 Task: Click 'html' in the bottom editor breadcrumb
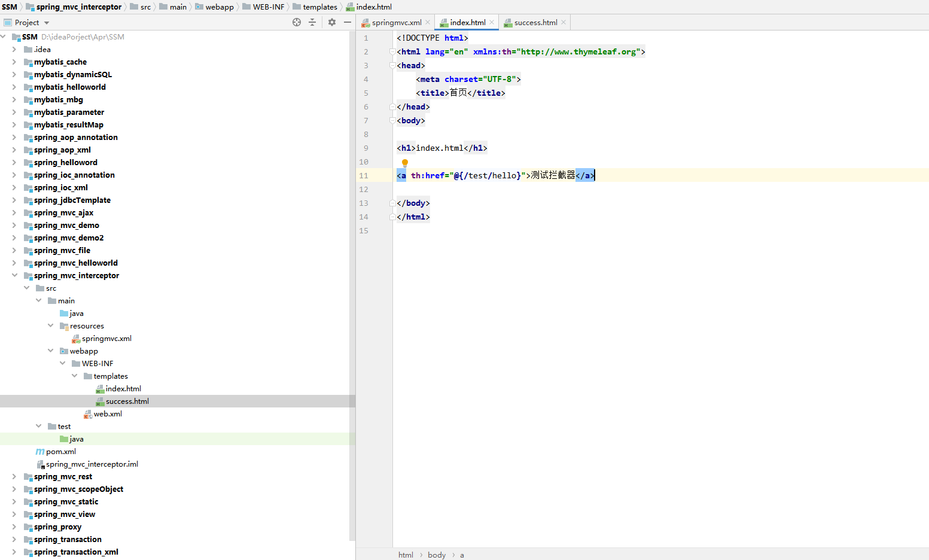click(406, 555)
